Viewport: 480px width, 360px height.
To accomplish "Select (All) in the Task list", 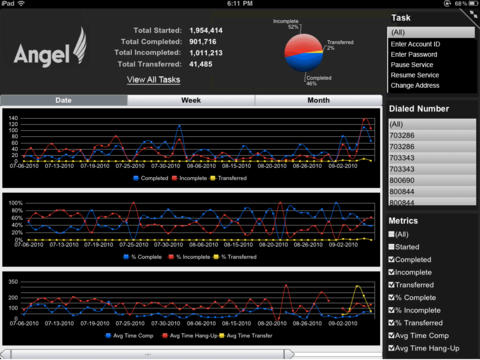I will [x=431, y=32].
